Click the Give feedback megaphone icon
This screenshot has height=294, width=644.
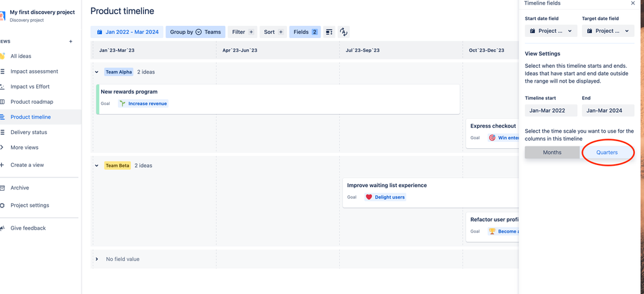click(x=2, y=228)
